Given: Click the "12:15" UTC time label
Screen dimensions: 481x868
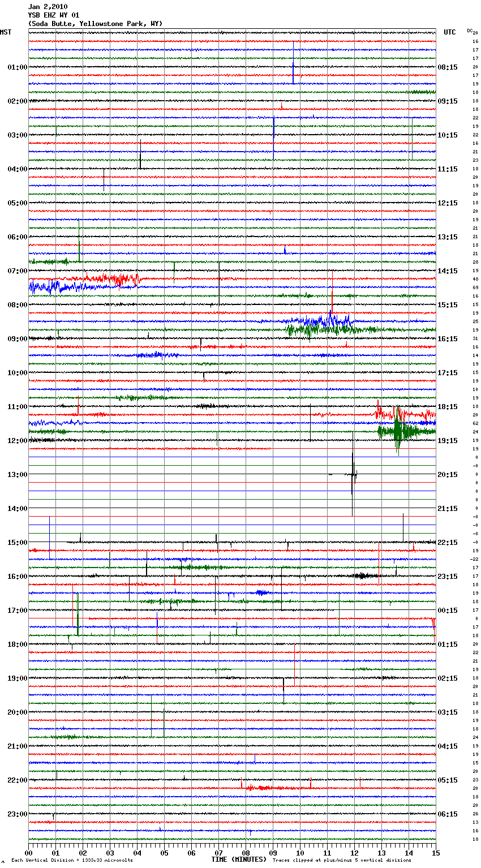Looking at the screenshot, I should [448, 203].
